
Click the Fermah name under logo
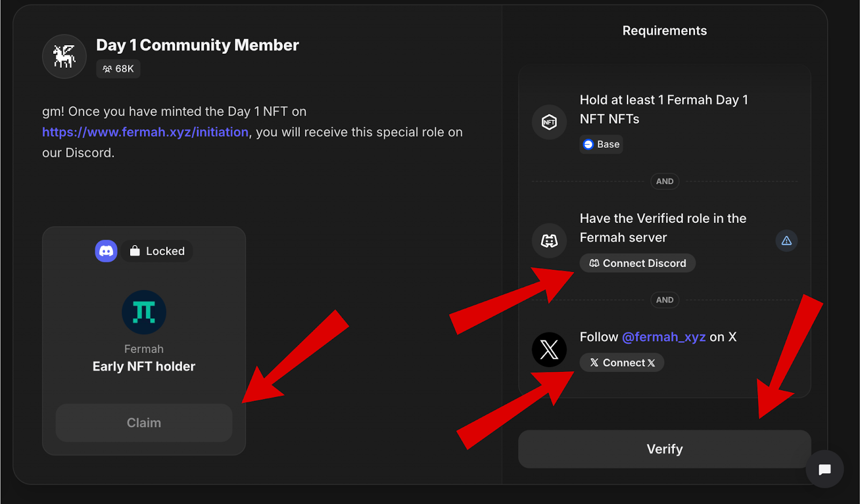(144, 349)
